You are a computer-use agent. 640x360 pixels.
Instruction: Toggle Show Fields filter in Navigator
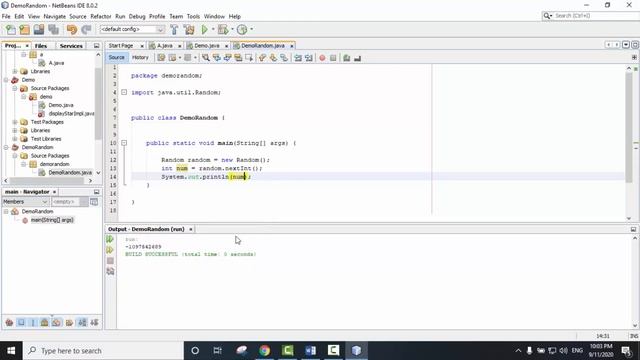(x=21, y=323)
